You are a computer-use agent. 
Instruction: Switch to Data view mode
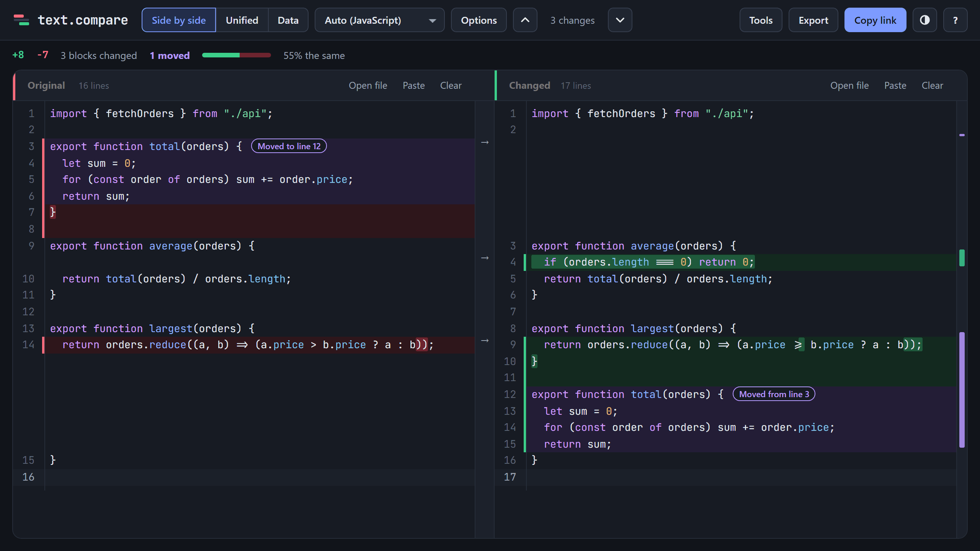tap(288, 20)
